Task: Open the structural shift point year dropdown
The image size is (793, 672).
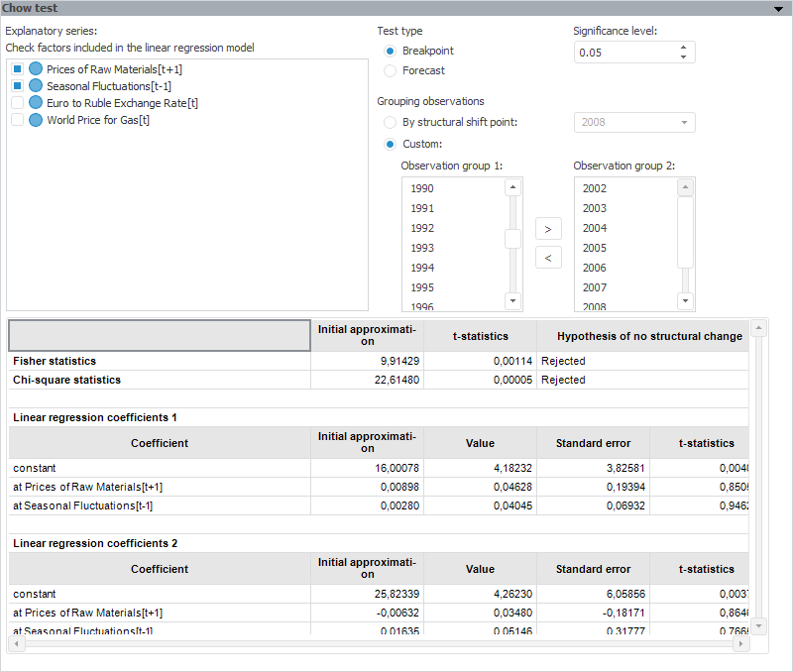Action: coord(683,123)
